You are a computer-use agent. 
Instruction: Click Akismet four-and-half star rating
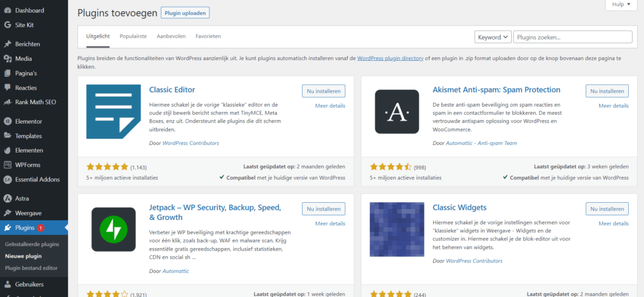391,167
